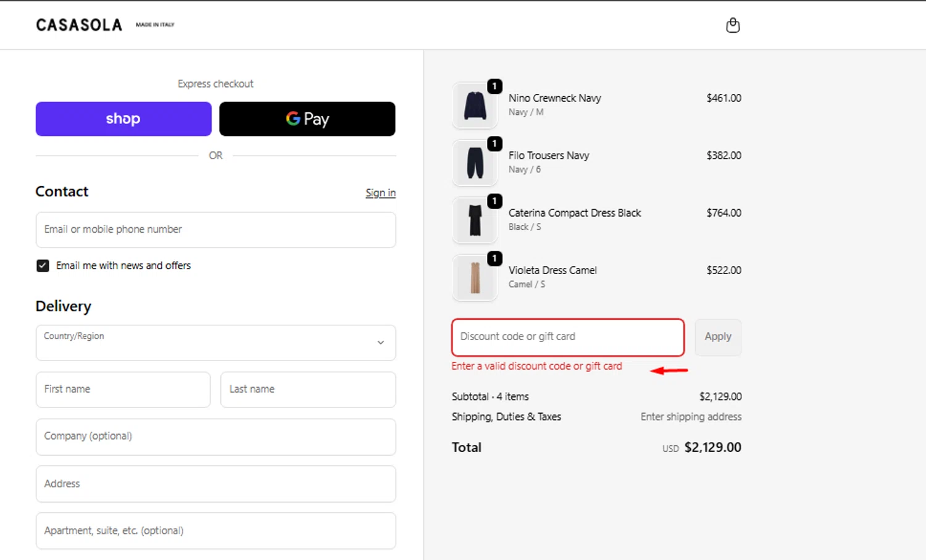This screenshot has height=560, width=926.
Task: View the Caterina Compact Dress Black thumbnail
Action: coord(475,220)
